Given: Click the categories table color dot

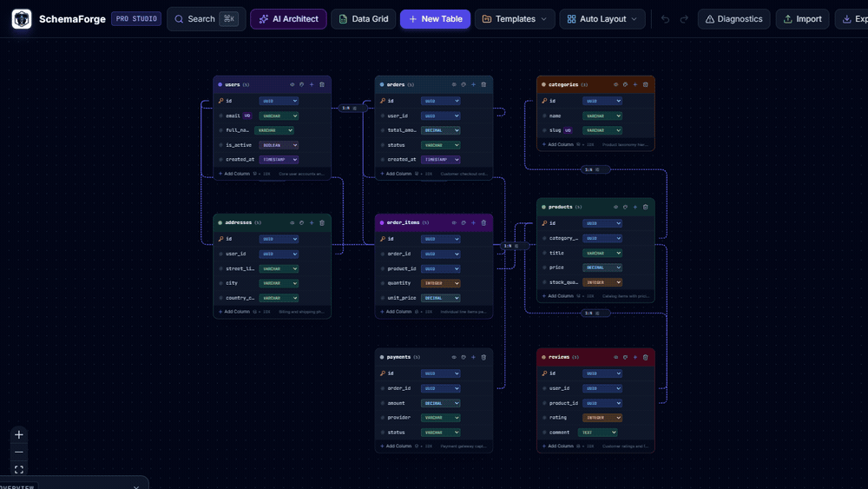Looking at the screenshot, I should click(x=543, y=85).
